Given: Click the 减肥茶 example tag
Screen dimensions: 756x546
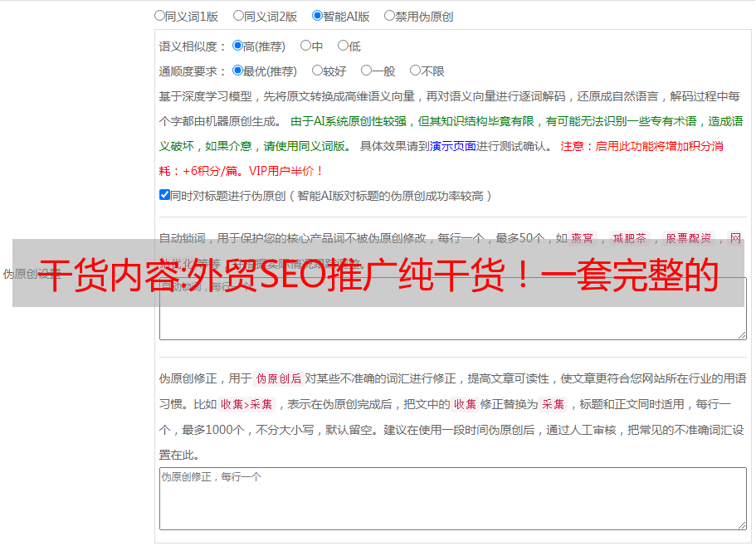Looking at the screenshot, I should (629, 238).
